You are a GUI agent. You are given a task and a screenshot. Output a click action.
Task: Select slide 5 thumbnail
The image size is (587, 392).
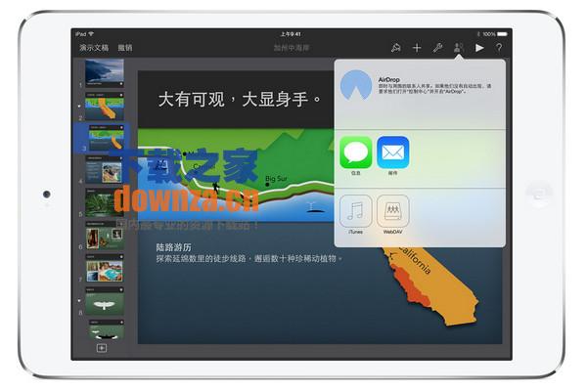coord(105,202)
